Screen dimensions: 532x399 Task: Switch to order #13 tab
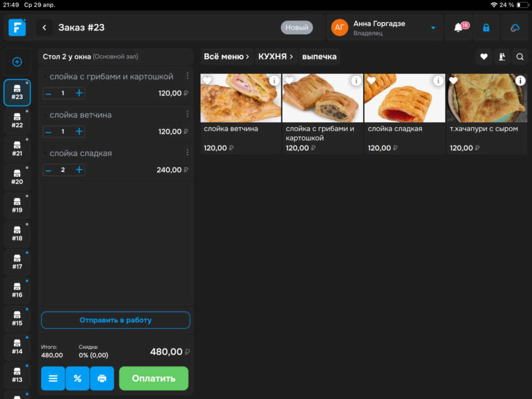point(17,376)
